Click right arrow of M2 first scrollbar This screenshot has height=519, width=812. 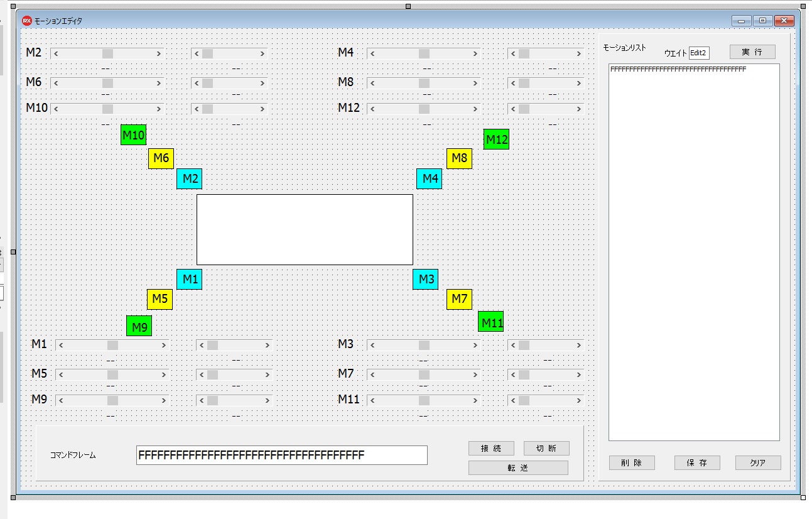pyautogui.click(x=159, y=54)
